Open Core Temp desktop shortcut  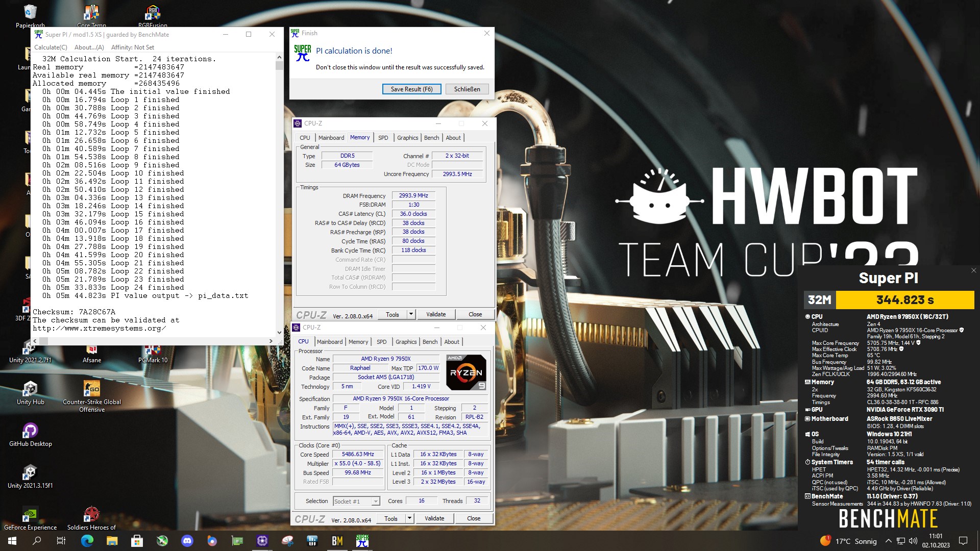coord(91,15)
